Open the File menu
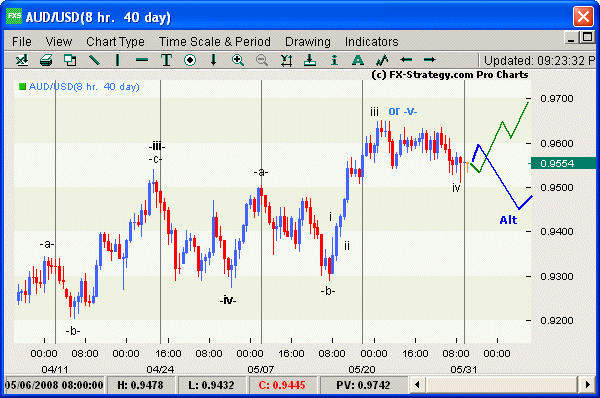The height and width of the screenshot is (398, 600). coord(22,41)
